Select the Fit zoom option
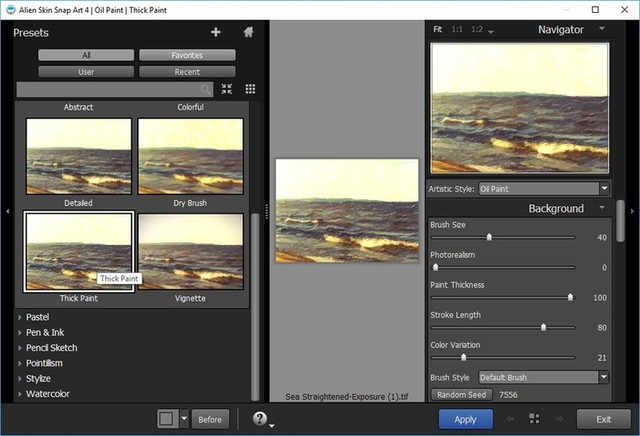The width and height of the screenshot is (640, 436). tap(437, 30)
